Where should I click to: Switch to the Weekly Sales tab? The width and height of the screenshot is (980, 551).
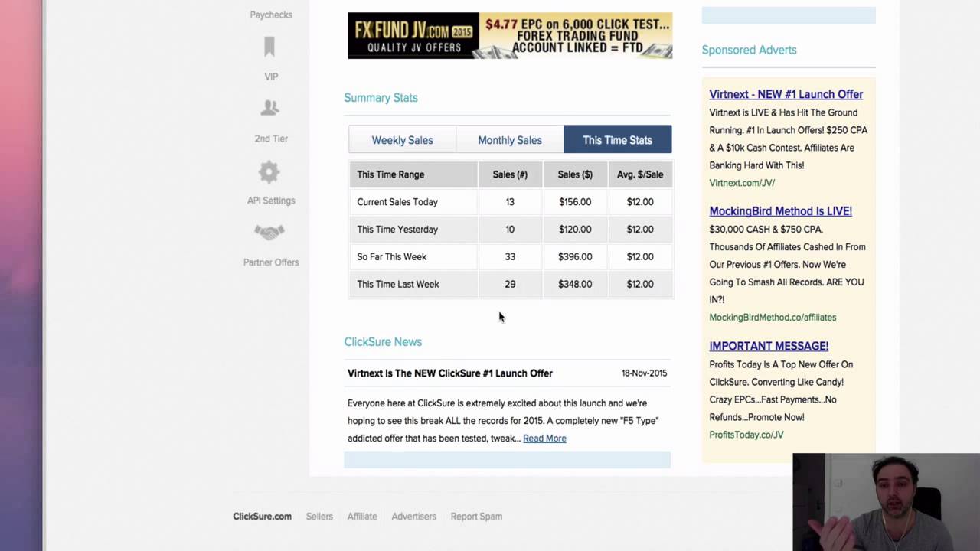click(402, 140)
